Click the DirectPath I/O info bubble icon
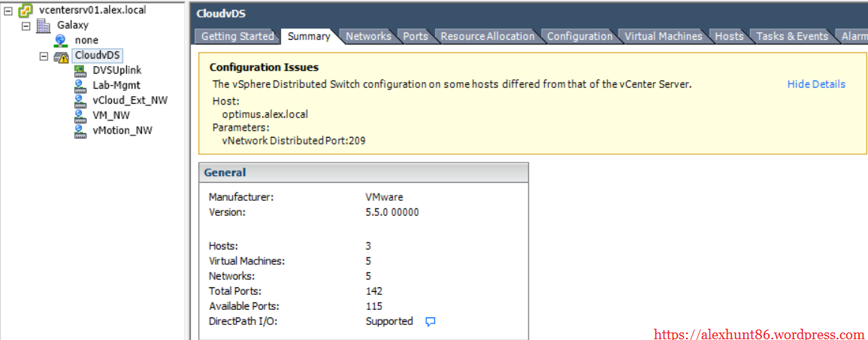The image size is (868, 340). (431, 322)
